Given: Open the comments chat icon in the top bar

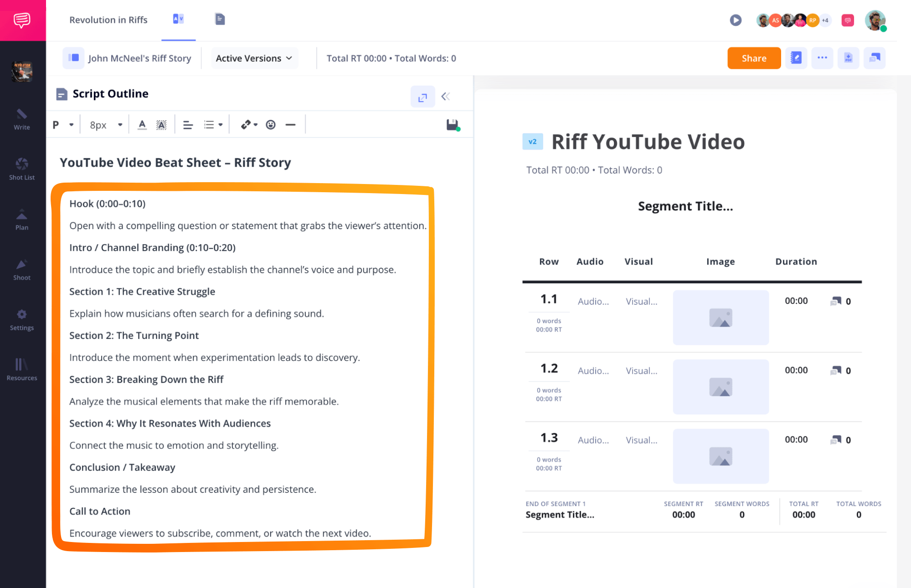Looking at the screenshot, I should click(x=847, y=20).
